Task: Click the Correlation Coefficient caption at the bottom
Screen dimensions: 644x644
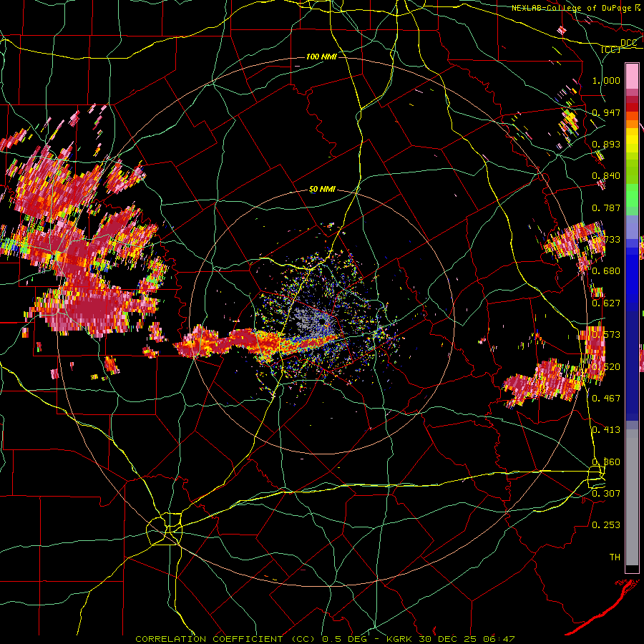Action: click(x=325, y=639)
